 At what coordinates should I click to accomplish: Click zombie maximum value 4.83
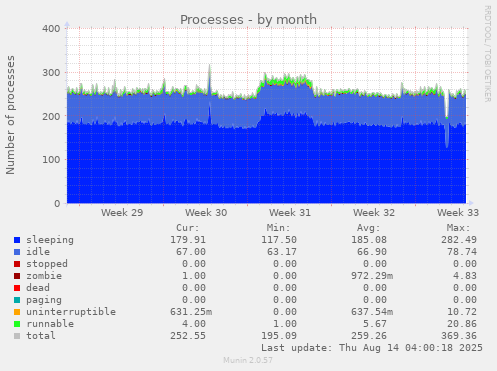point(465,276)
